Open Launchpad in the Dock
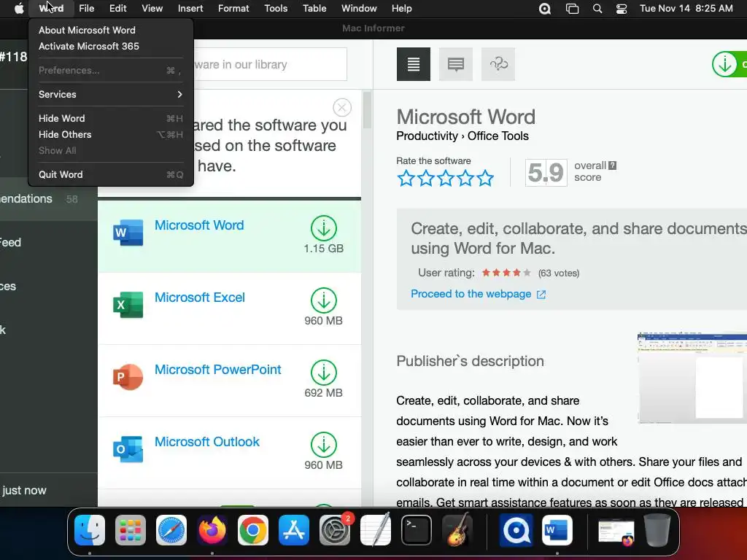Screen dimensions: 747x560 click(131, 530)
